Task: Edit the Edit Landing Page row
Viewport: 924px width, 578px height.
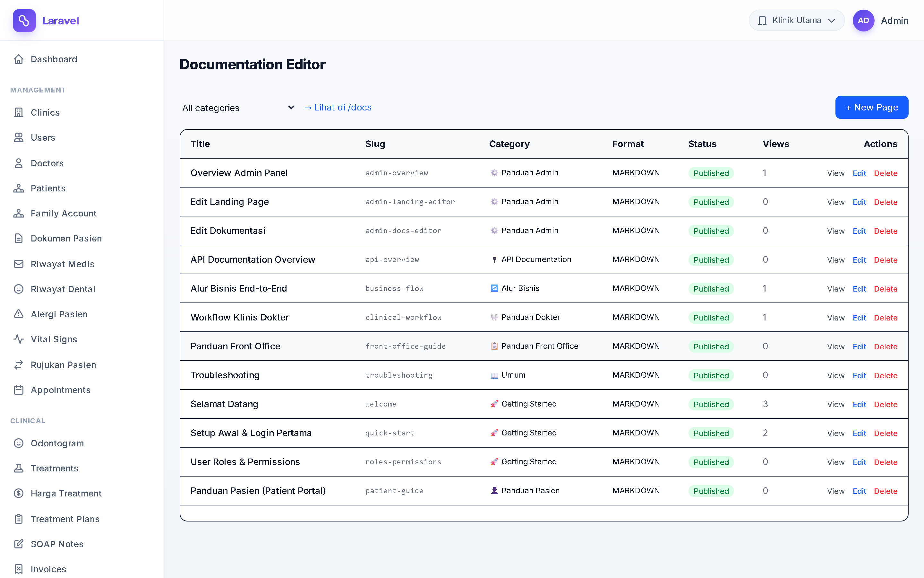Action: 859,202
